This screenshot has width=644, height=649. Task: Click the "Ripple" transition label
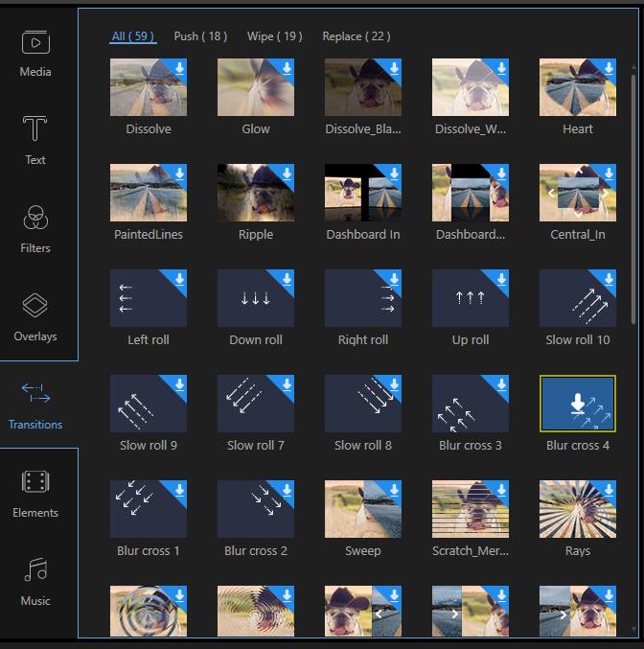click(x=256, y=235)
